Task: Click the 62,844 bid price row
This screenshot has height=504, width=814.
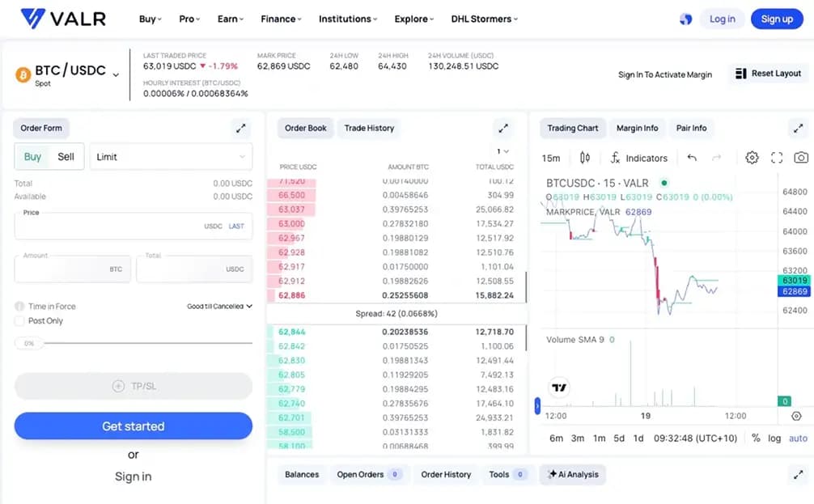Action: point(396,332)
